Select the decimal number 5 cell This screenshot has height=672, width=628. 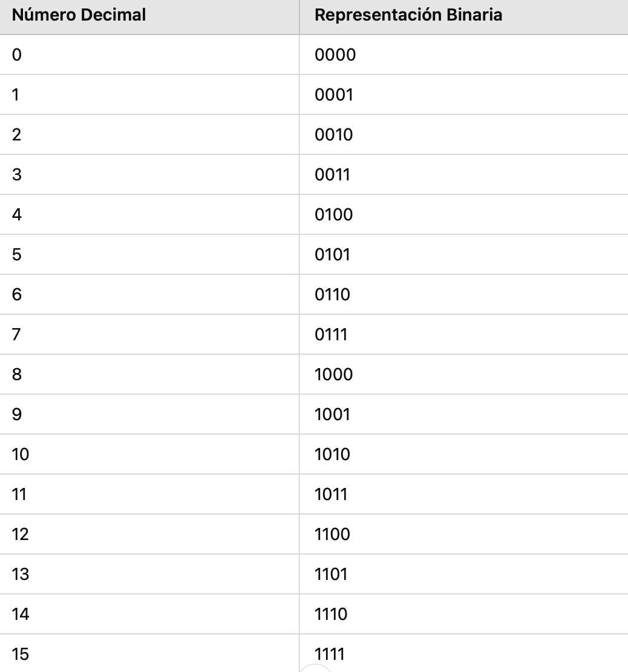[17, 255]
